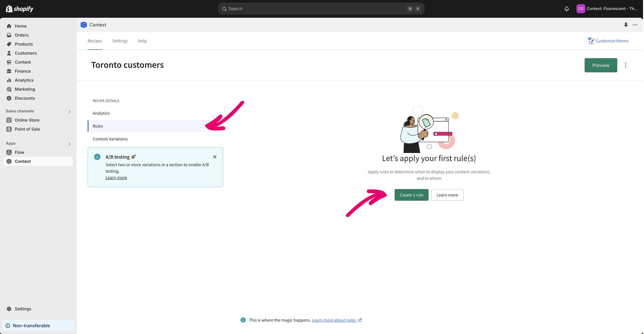Open Discounts from the sidebar
The image size is (644, 334).
click(x=24, y=98)
